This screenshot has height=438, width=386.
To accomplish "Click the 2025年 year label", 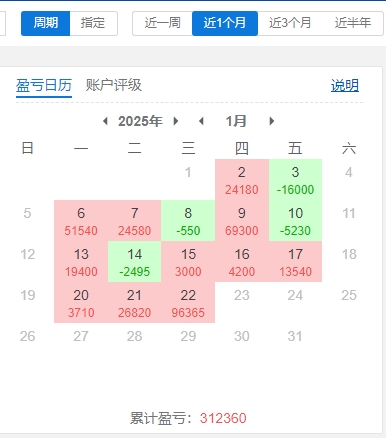I will point(140,121).
